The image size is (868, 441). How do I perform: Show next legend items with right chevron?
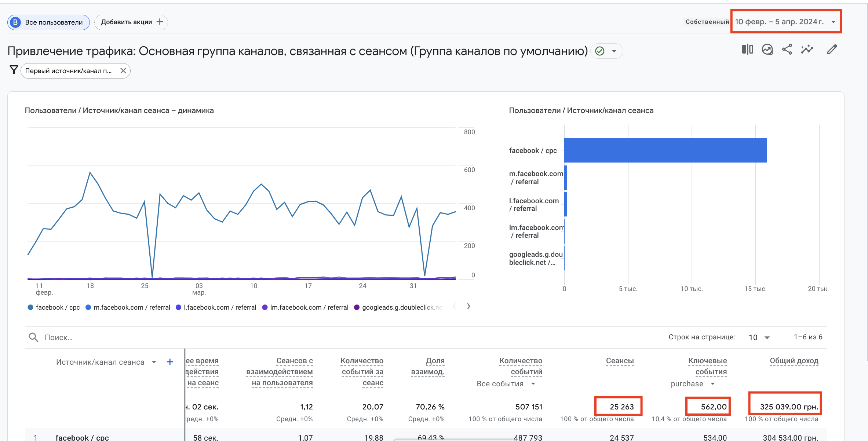coord(468,306)
